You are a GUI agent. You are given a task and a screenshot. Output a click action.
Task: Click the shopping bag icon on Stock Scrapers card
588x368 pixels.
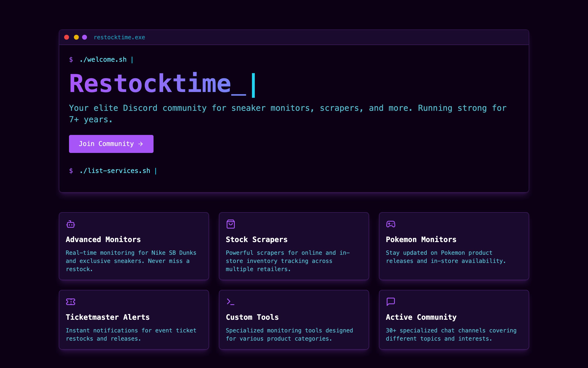pyautogui.click(x=231, y=224)
